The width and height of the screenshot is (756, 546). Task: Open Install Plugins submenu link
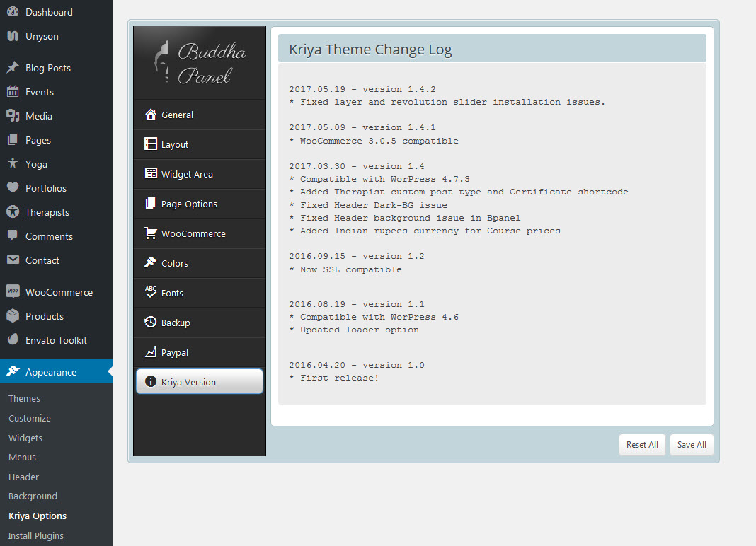(x=35, y=535)
